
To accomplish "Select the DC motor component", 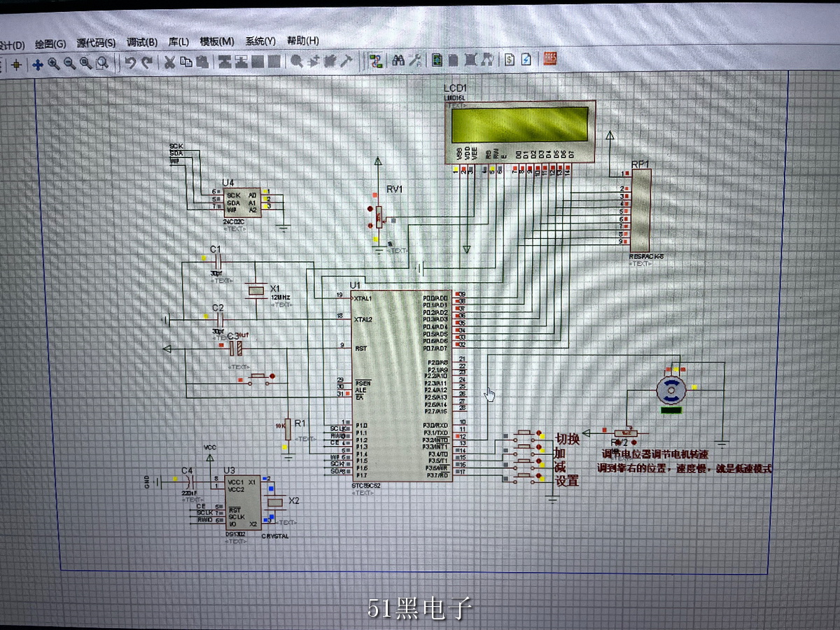I will click(672, 389).
